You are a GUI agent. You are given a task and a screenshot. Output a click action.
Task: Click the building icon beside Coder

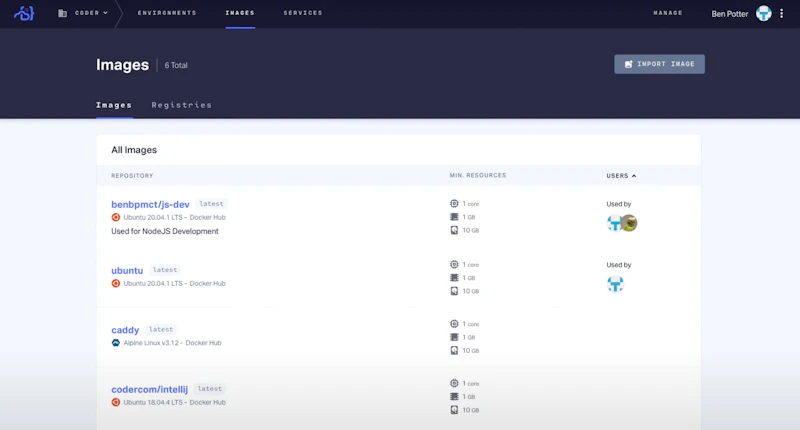(x=62, y=13)
